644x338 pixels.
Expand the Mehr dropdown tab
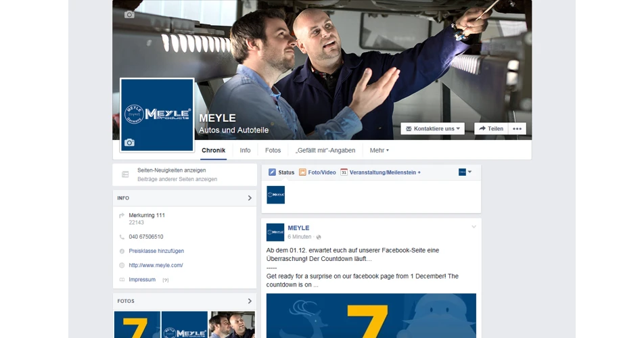point(379,150)
